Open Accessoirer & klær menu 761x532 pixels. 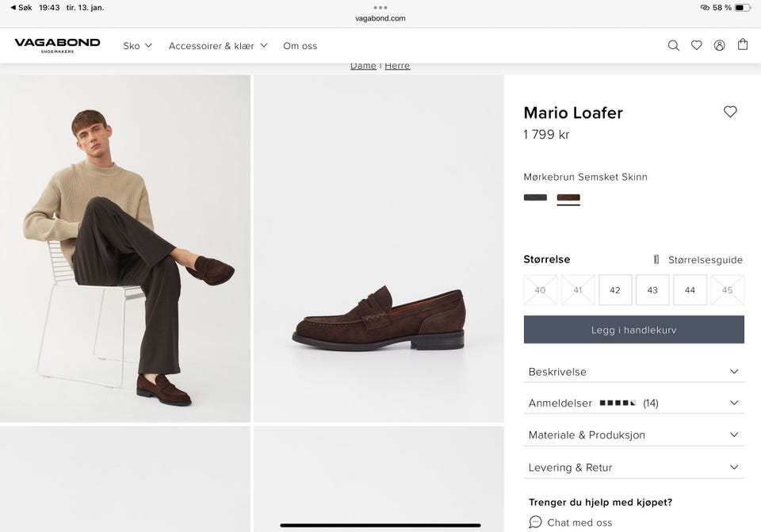pyautogui.click(x=218, y=45)
